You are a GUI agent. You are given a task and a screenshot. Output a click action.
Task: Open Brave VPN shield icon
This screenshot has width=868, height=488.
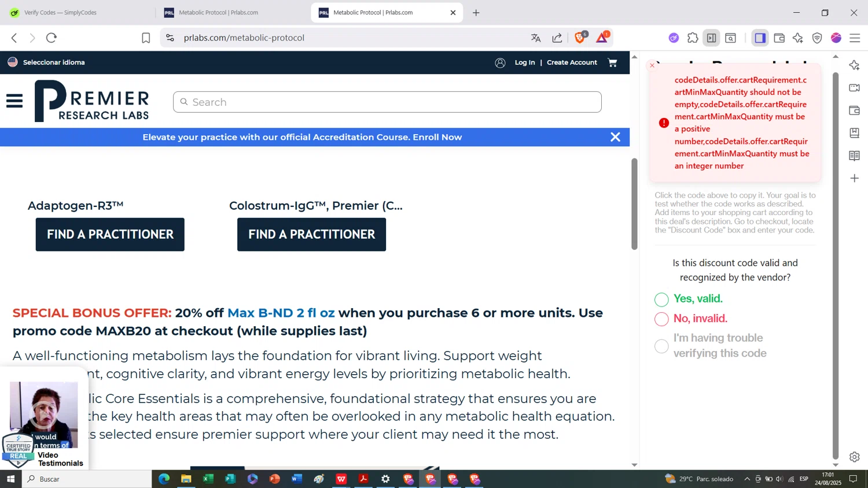817,38
